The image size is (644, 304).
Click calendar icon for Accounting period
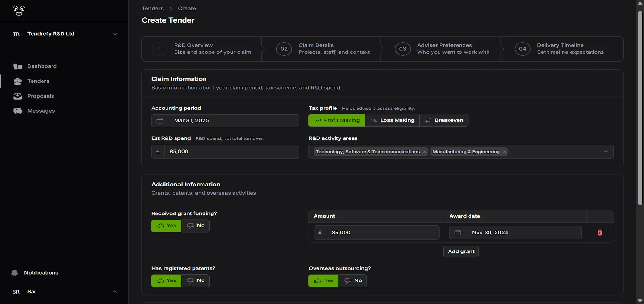(x=160, y=120)
